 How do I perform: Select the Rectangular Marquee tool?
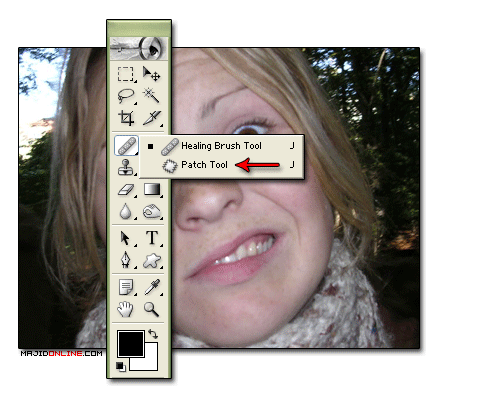[126, 74]
